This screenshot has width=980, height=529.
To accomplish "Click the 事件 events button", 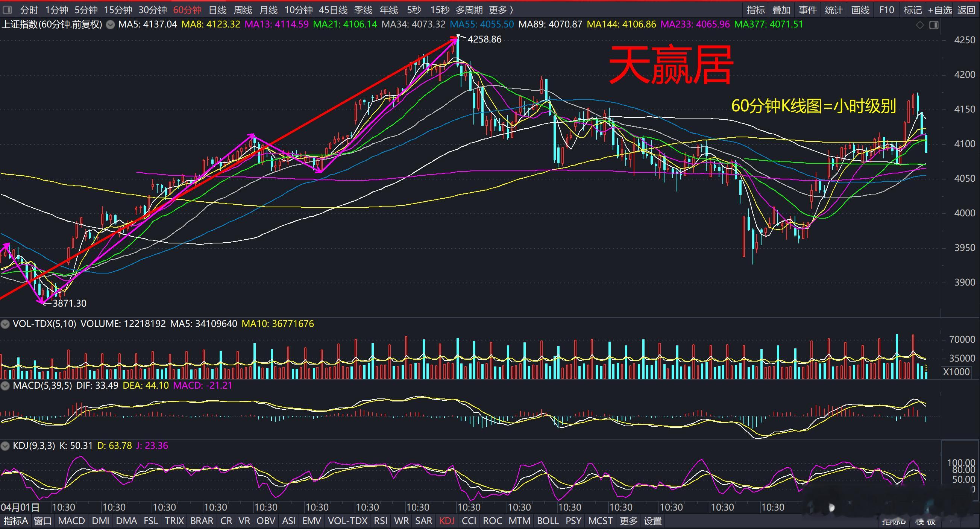I will click(808, 10).
